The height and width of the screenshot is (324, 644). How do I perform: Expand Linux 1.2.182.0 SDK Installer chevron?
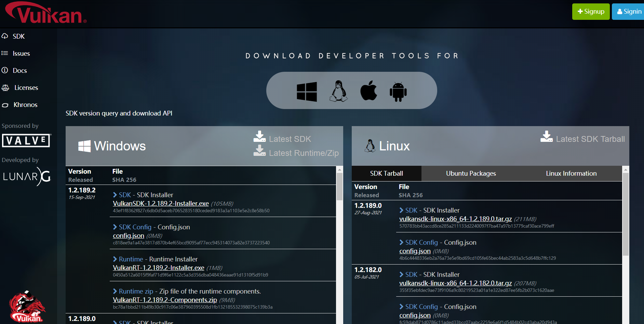pyautogui.click(x=402, y=274)
